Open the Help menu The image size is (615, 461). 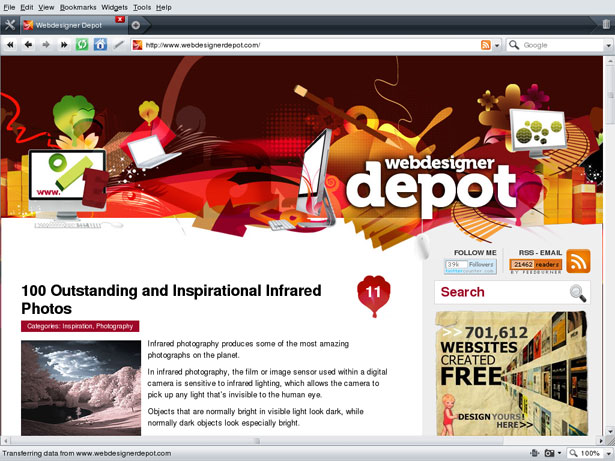tap(164, 7)
